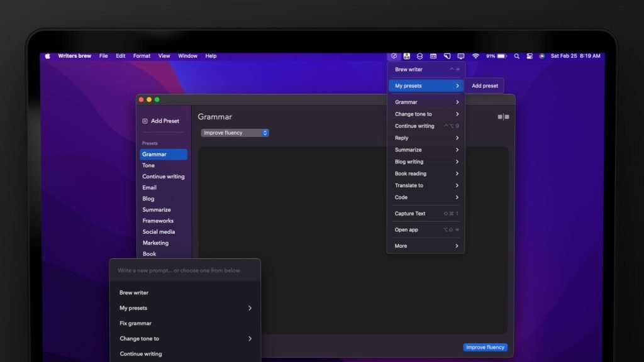This screenshot has width=644, height=362.
Task: Open the Apple menu
Action: (47, 56)
